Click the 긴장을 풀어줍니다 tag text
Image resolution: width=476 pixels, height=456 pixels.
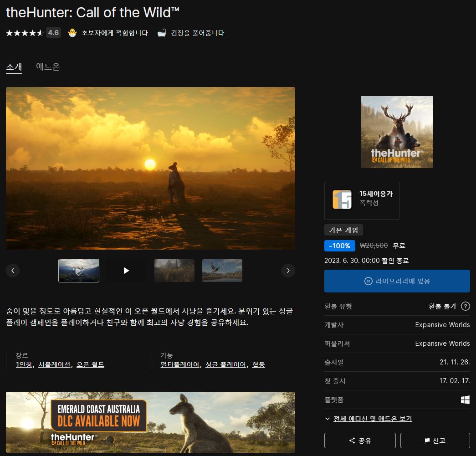tap(198, 33)
